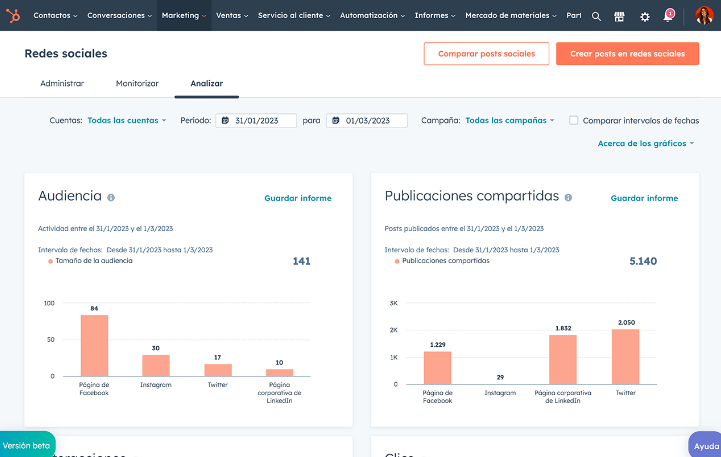
Task: Click the LinkedIn audience bar valued 10
Action: pos(280,372)
